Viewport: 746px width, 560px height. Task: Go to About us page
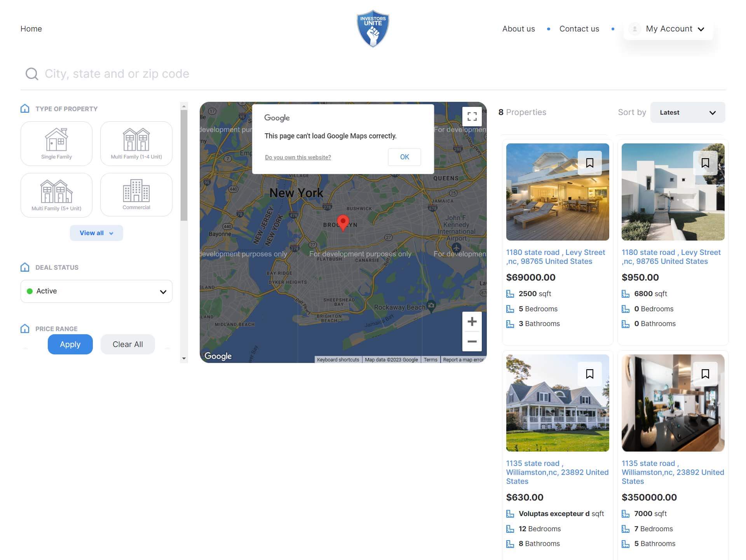518,29
